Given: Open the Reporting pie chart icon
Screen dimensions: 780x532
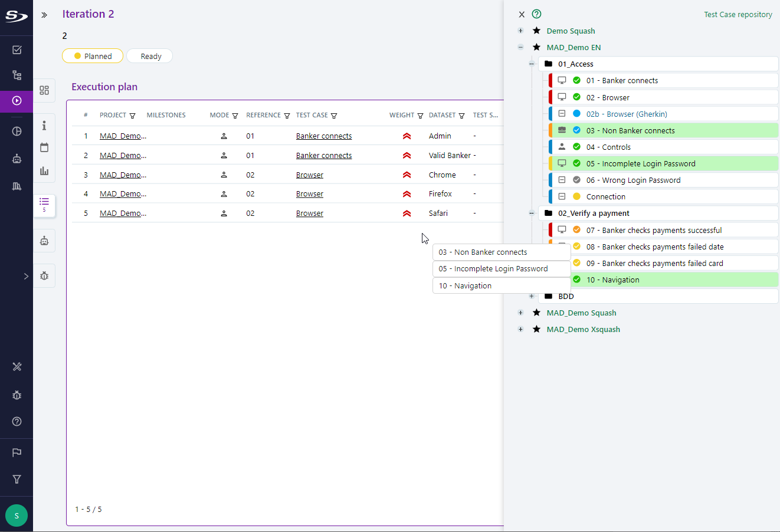Looking at the screenshot, I should [x=17, y=132].
